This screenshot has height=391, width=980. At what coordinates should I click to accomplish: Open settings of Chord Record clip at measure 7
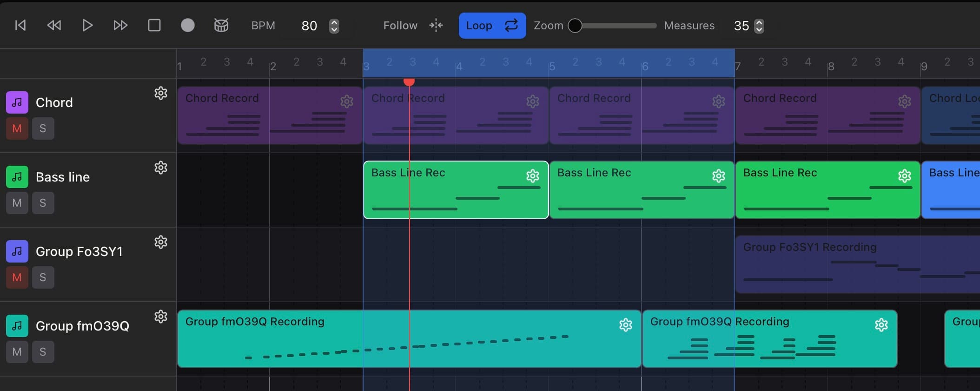(x=905, y=101)
